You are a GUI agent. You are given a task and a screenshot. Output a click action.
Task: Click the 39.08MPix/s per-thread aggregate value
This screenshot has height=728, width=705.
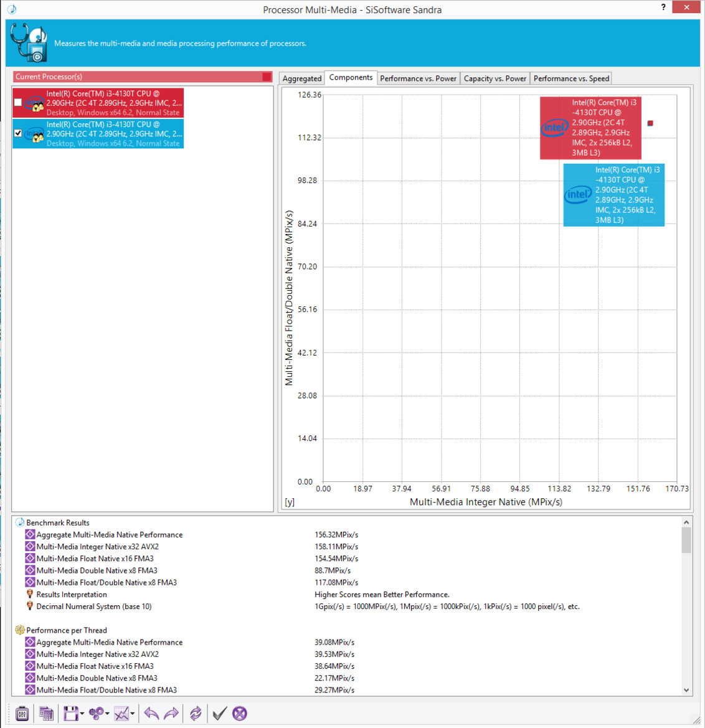334,643
